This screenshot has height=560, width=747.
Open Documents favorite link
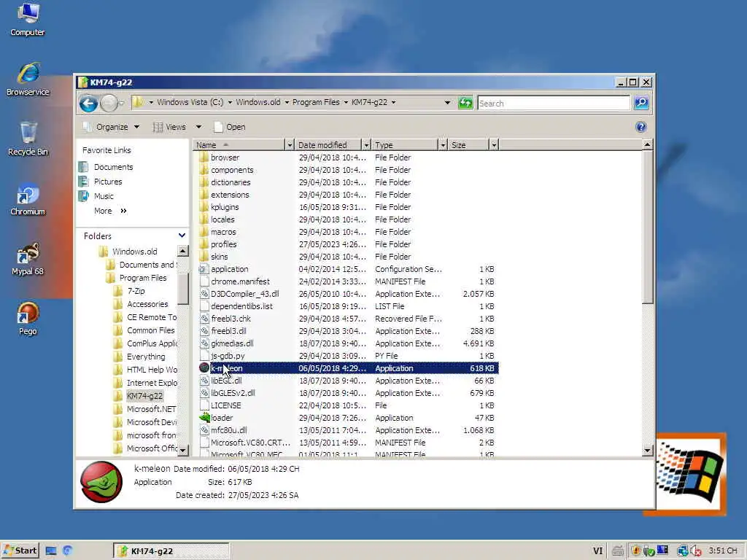click(x=113, y=167)
